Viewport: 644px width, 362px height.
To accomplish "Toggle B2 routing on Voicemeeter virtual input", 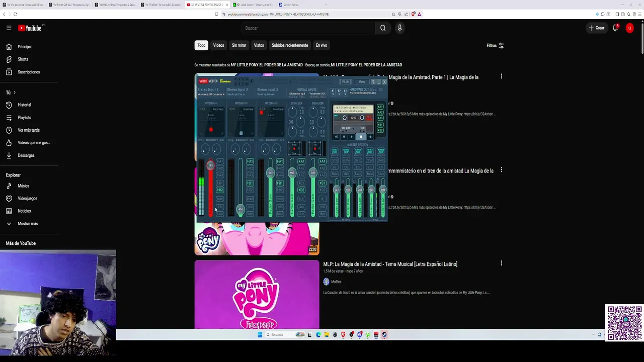I will 301,190.
